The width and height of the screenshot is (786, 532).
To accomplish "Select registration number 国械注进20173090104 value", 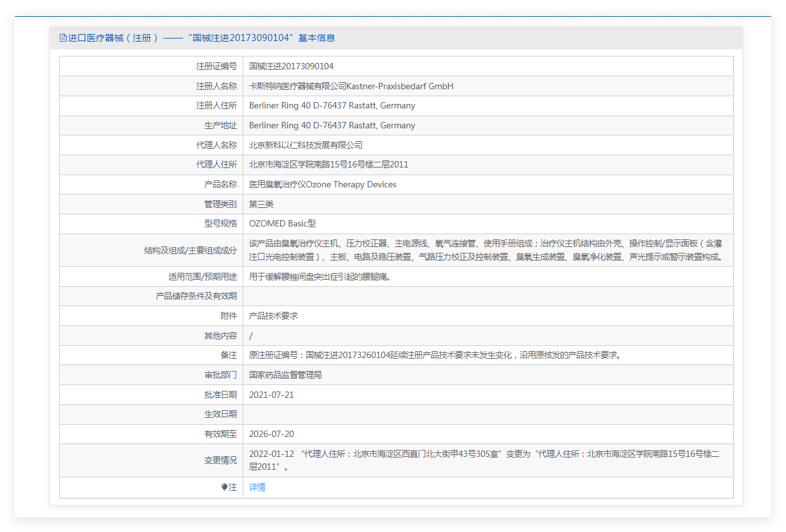I will [292, 66].
